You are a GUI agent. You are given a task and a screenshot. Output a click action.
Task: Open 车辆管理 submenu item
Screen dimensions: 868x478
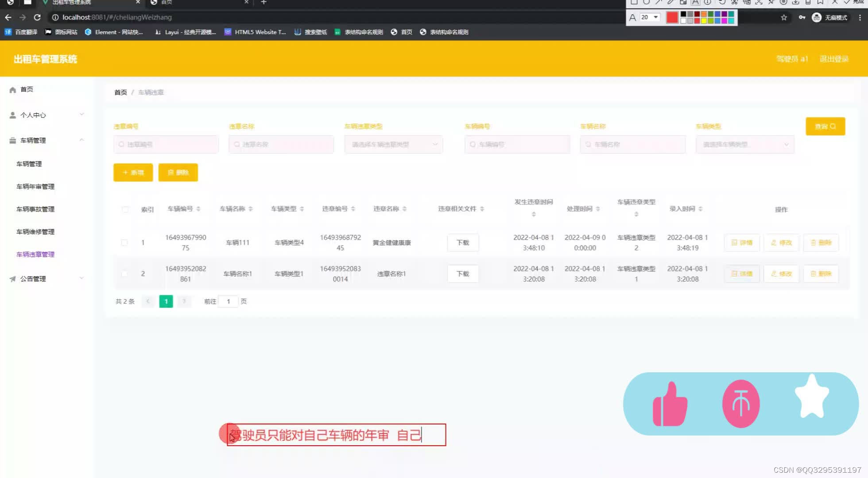29,164
